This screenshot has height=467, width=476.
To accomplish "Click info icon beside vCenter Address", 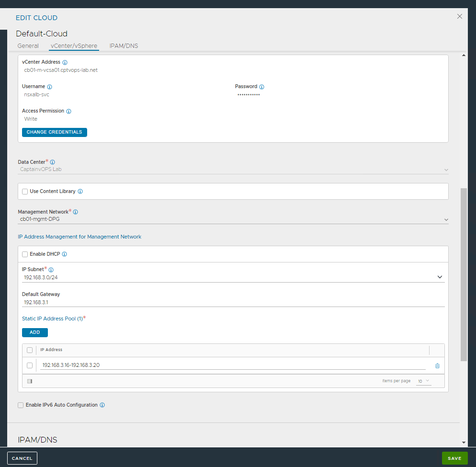I will pos(65,62).
